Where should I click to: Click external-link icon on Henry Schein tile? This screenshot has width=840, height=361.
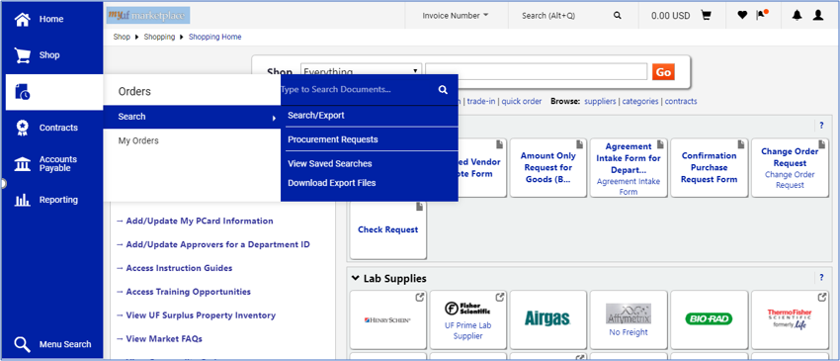[x=420, y=297]
